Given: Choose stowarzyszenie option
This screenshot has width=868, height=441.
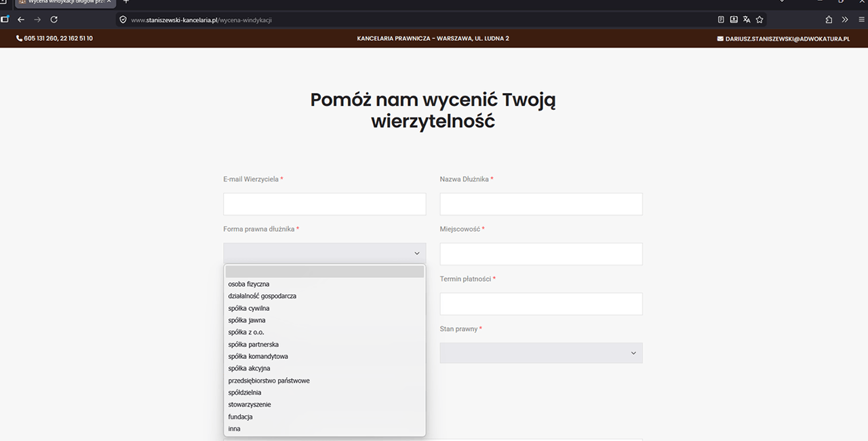Looking at the screenshot, I should (x=325, y=404).
